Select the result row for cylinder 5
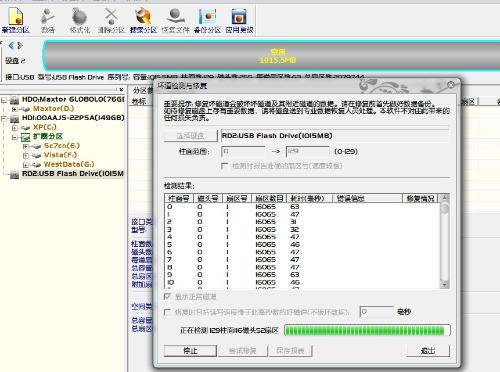The image size is (500, 372). (x=303, y=244)
